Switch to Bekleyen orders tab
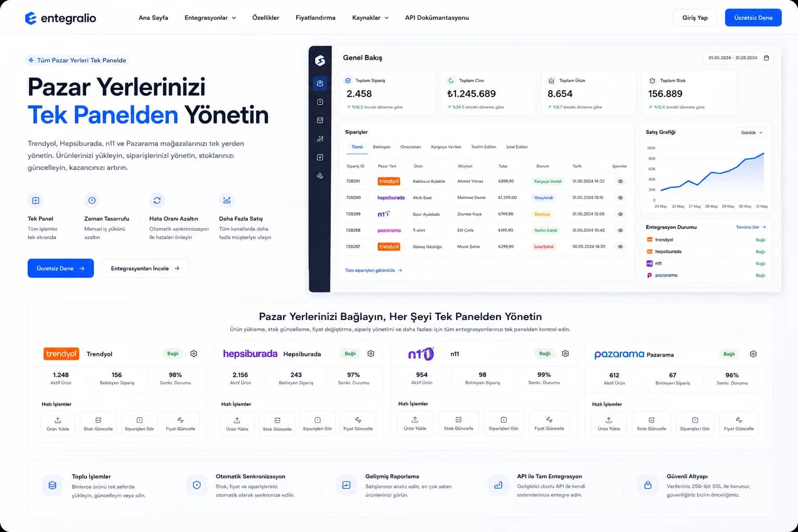Screen dimensions: 798x532 (x=381, y=147)
